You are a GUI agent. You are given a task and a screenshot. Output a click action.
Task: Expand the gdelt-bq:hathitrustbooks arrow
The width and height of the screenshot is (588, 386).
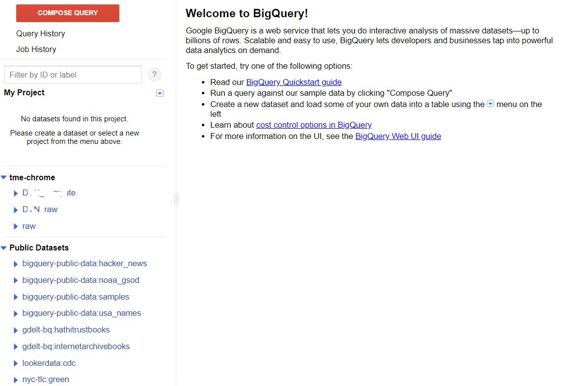tap(15, 330)
